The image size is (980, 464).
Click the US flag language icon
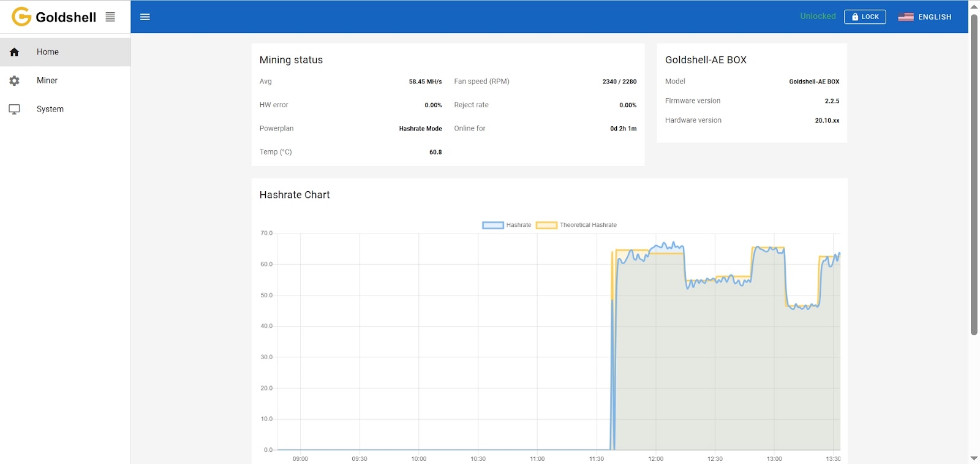906,17
